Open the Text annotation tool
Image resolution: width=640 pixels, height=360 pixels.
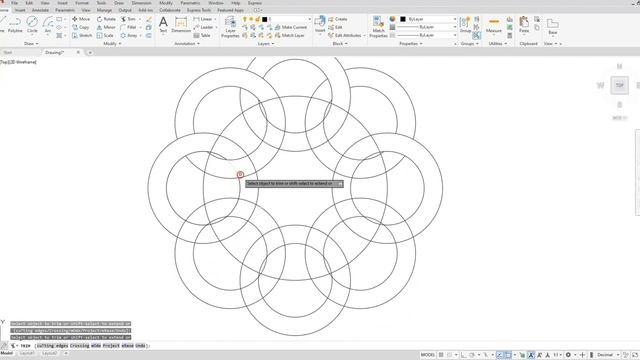pyautogui.click(x=163, y=24)
